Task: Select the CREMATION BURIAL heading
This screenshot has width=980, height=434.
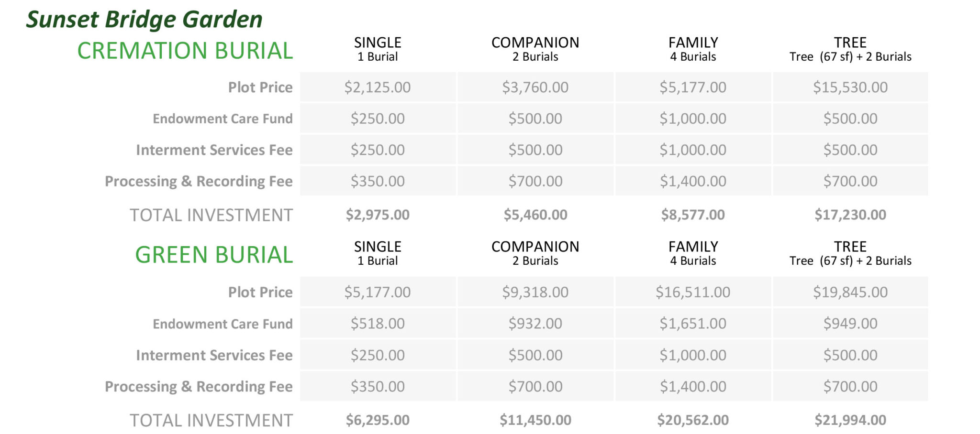Action: [185, 51]
